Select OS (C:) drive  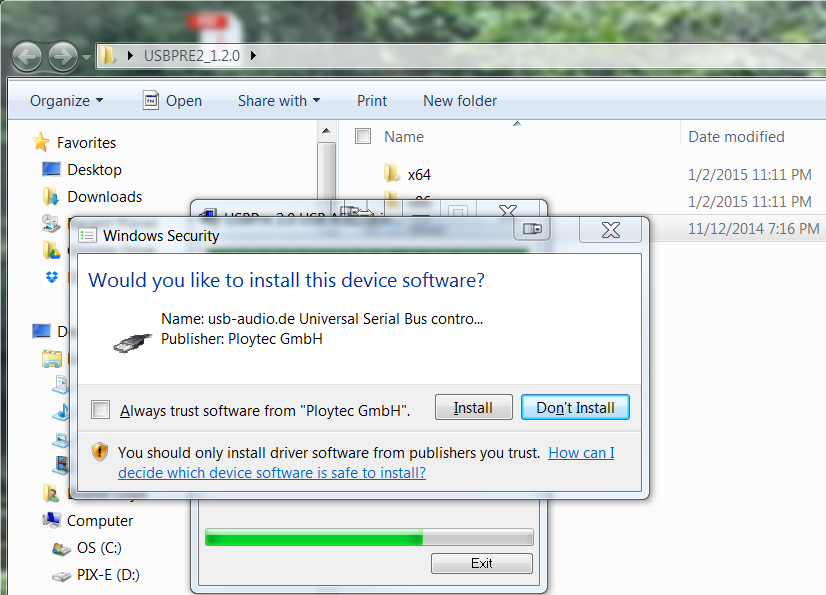tap(99, 548)
